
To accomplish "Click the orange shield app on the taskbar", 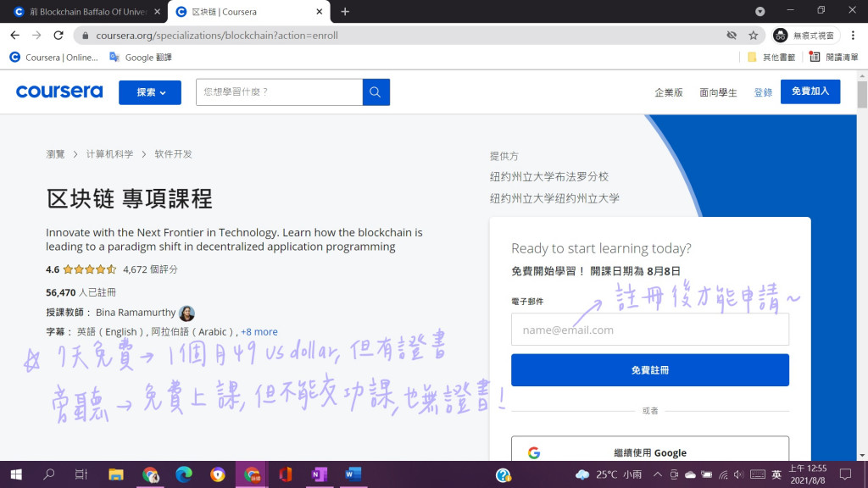I will coord(218,474).
